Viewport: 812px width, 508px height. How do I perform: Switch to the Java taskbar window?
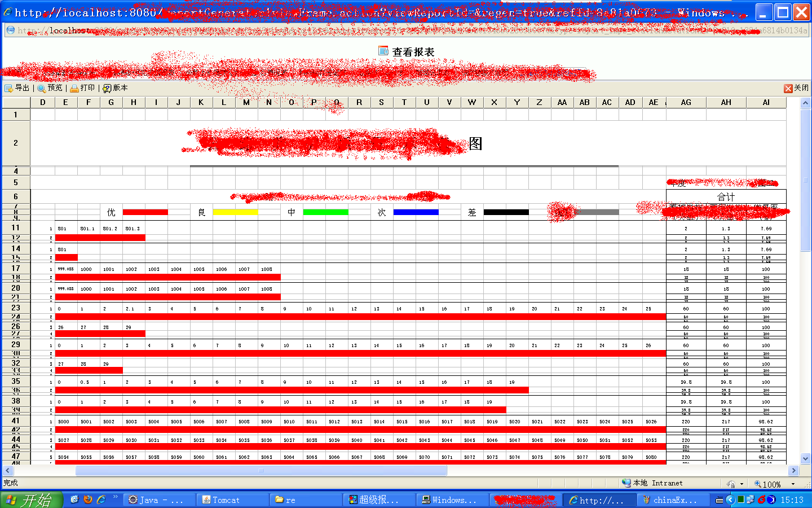[x=160, y=500]
